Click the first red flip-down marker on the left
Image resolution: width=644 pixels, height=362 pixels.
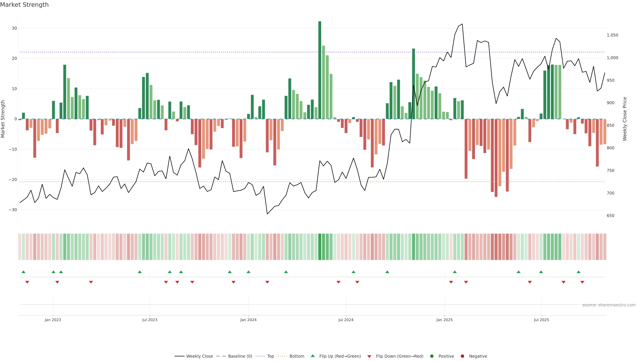point(27,282)
